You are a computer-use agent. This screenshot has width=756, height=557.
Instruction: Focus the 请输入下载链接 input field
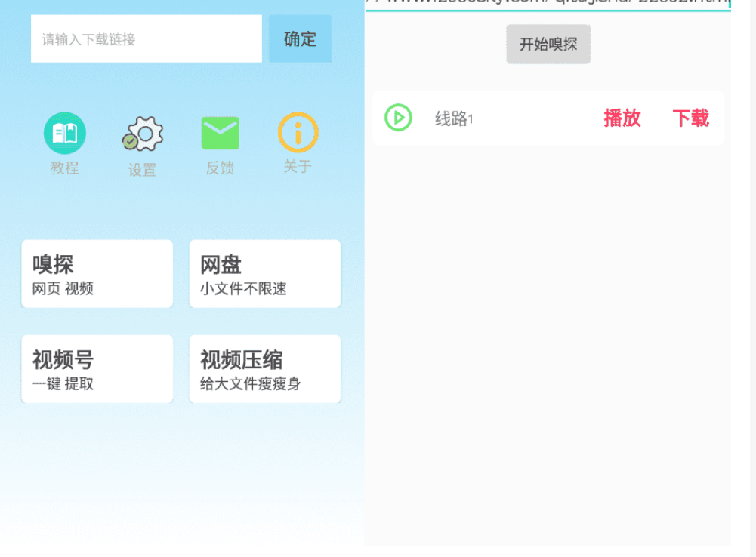click(x=146, y=39)
